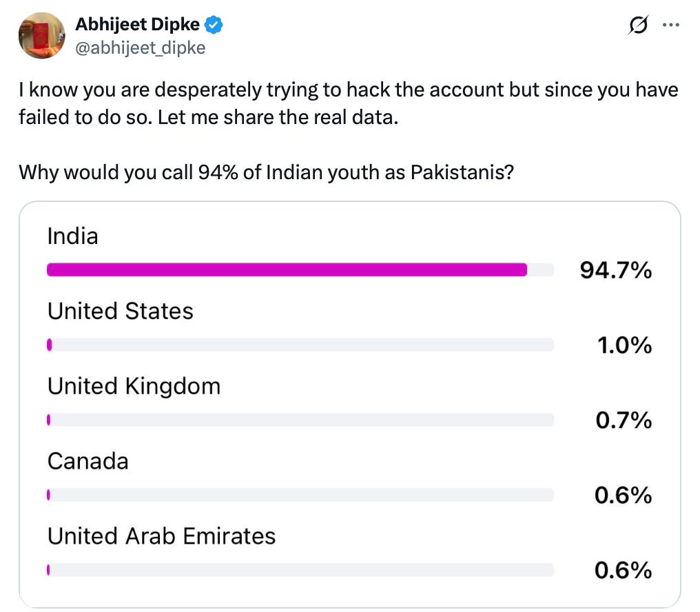Click the 94.7% value for India
Image resolution: width=700 pixels, height=612 pixels.
616,270
